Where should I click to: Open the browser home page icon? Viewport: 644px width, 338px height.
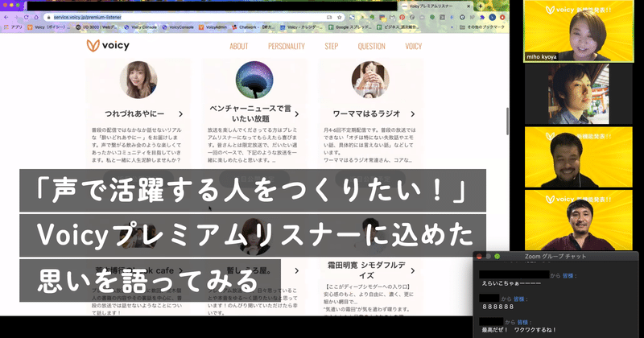pyautogui.click(x=36, y=17)
